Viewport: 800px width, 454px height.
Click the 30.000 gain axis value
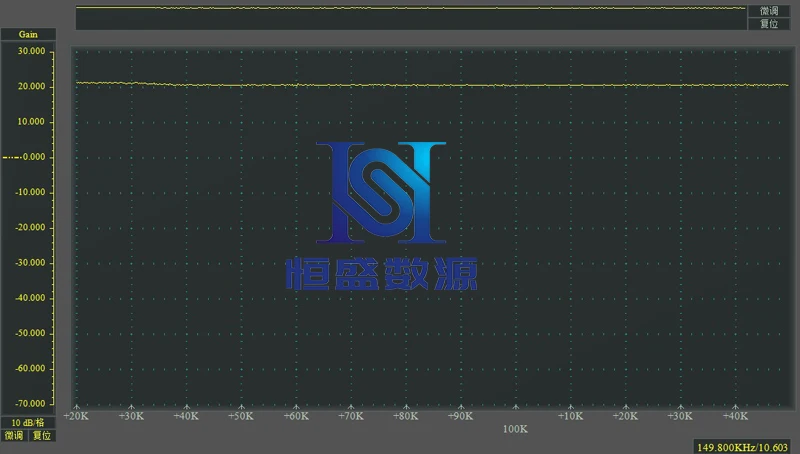pos(32,51)
